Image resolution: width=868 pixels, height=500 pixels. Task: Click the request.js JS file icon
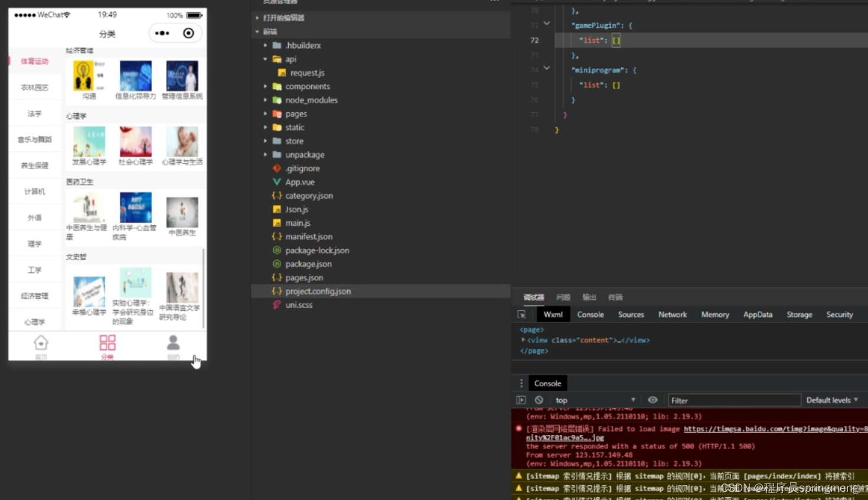pyautogui.click(x=282, y=73)
